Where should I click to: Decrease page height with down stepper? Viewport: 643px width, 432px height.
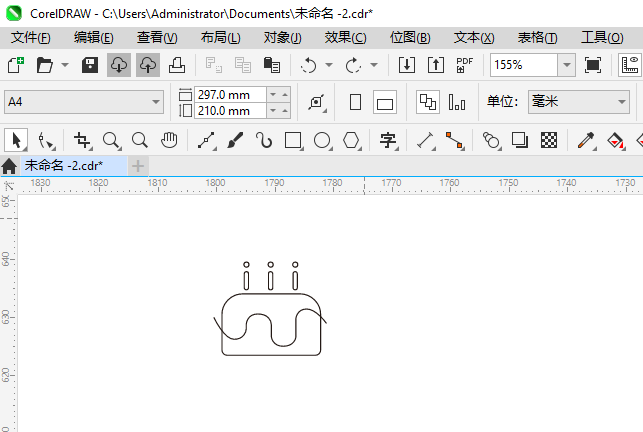coord(273,111)
